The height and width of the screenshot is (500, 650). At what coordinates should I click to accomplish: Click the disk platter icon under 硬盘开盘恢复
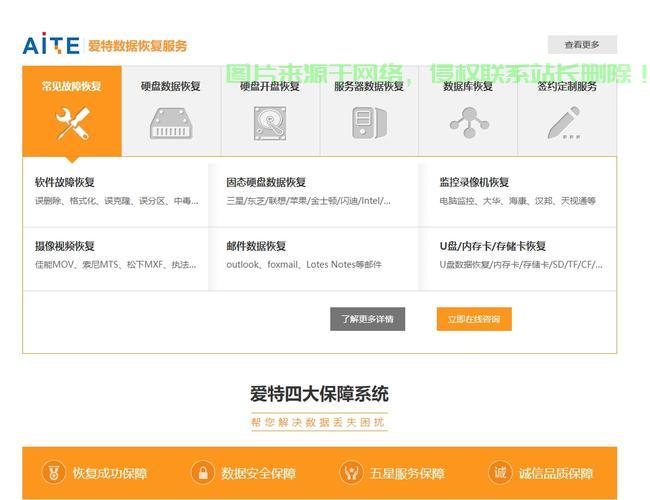(270, 123)
